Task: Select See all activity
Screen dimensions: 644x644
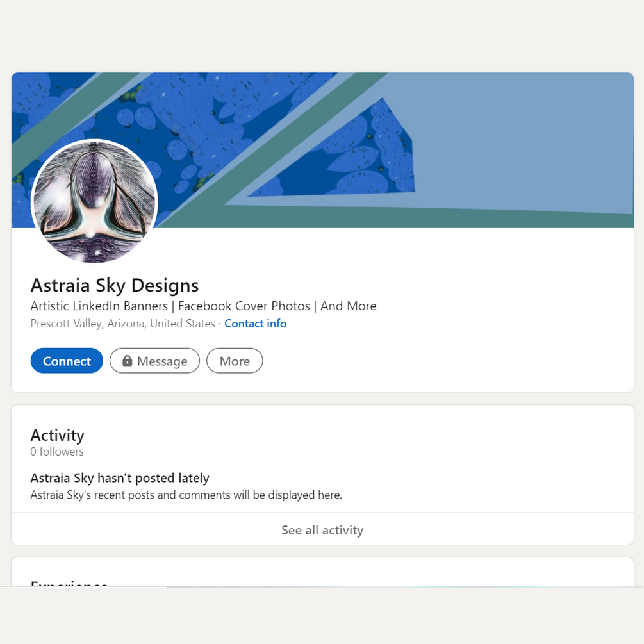Action: coord(322,530)
